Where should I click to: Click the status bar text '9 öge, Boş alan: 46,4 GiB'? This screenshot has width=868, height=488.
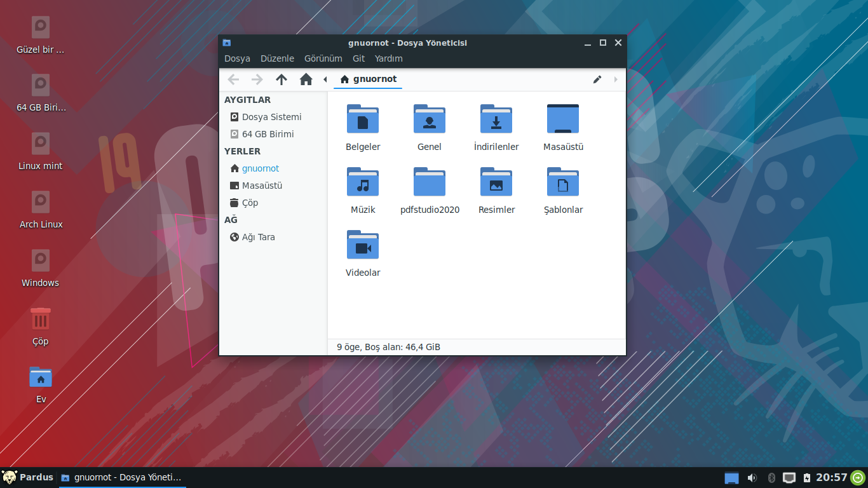click(388, 347)
